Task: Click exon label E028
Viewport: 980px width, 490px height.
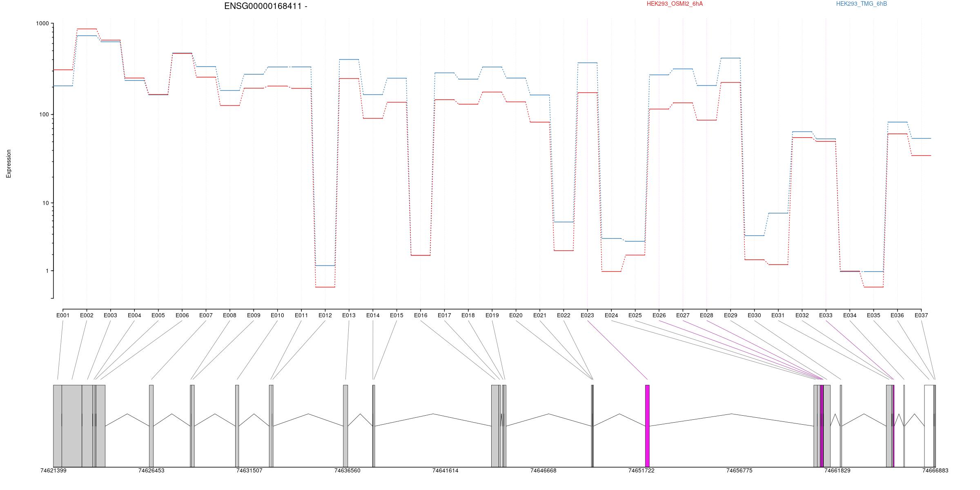Action: coord(706,315)
